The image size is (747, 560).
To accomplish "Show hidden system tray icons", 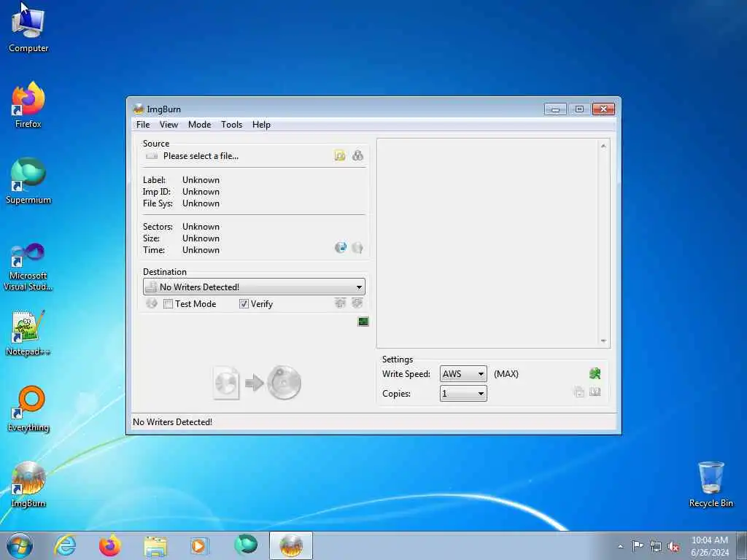I will 620,546.
